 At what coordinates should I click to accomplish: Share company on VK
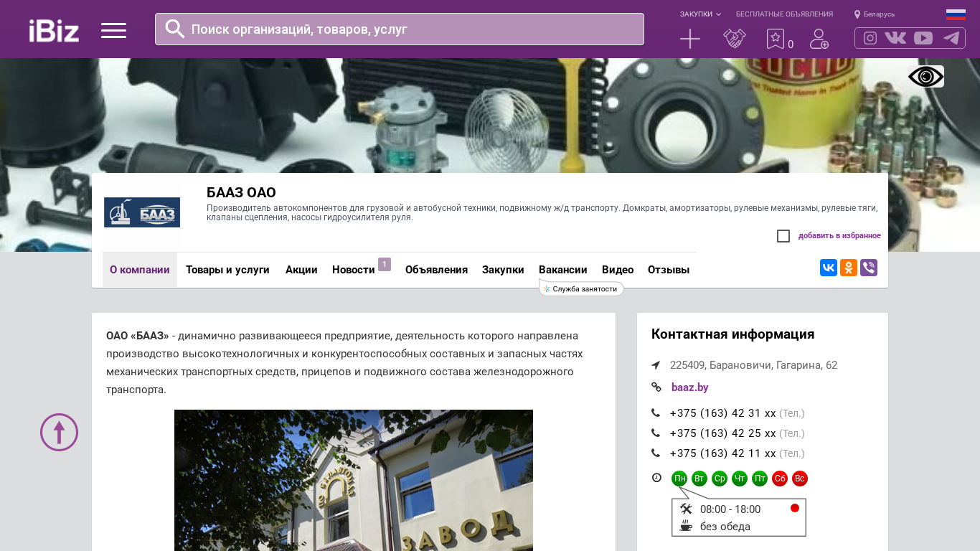coord(829,268)
